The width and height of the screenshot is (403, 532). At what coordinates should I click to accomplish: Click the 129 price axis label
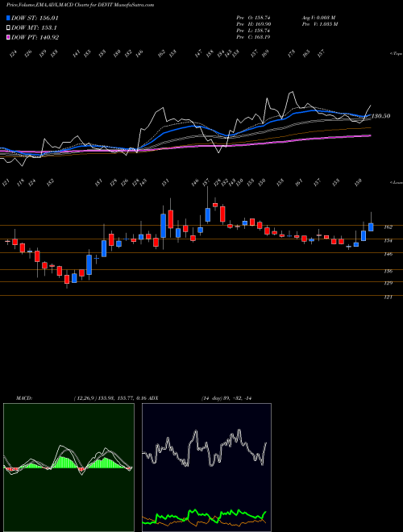389,283
